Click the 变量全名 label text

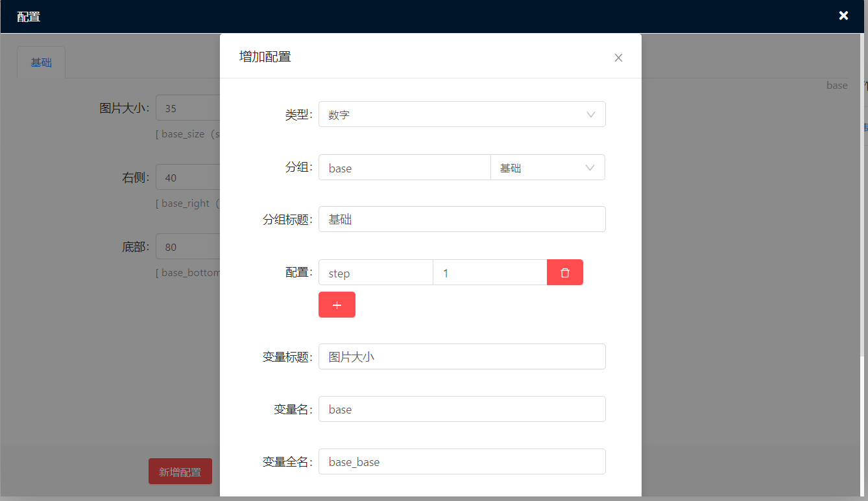coord(288,462)
